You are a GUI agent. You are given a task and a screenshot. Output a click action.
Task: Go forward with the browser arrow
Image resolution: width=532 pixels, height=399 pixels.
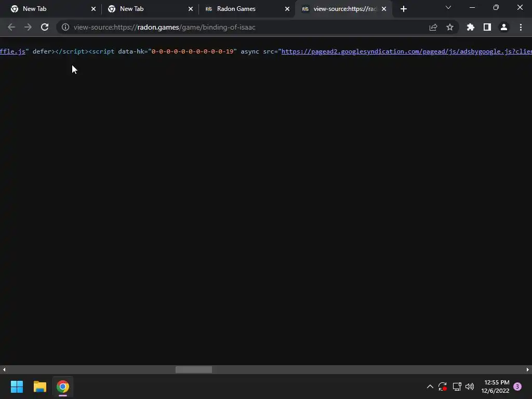tap(28, 27)
